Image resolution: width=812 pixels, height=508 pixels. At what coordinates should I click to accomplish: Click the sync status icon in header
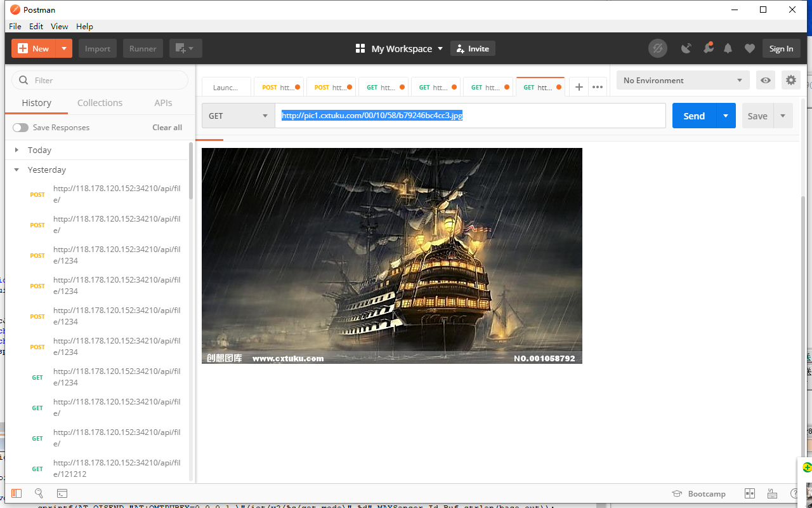[x=658, y=48]
